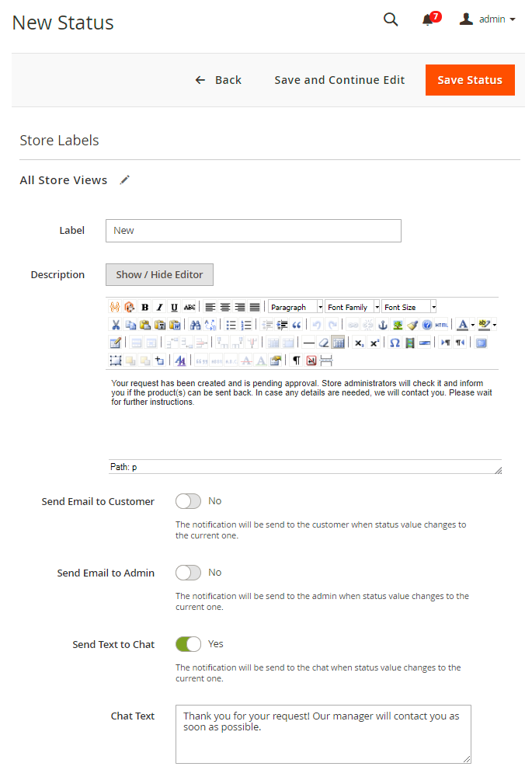This screenshot has height=777, width=532.
Task: Click the Find binoculars icon
Action: click(195, 325)
